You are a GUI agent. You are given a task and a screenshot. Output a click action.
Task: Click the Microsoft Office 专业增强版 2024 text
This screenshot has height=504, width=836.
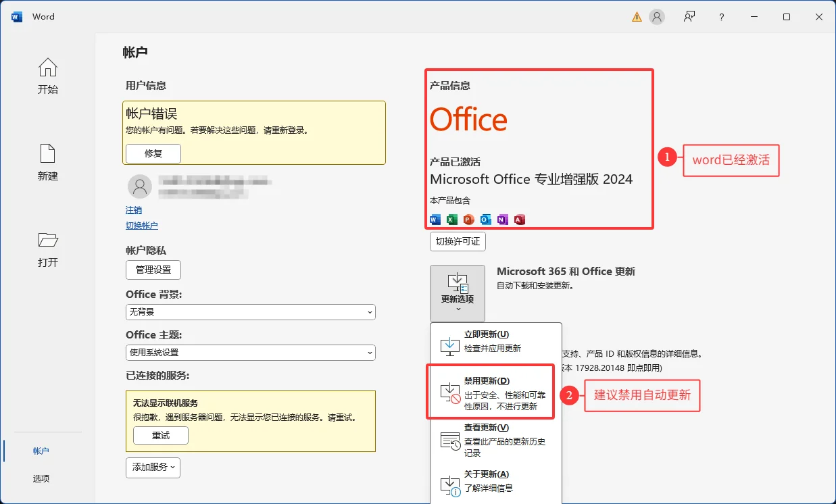pos(531,179)
